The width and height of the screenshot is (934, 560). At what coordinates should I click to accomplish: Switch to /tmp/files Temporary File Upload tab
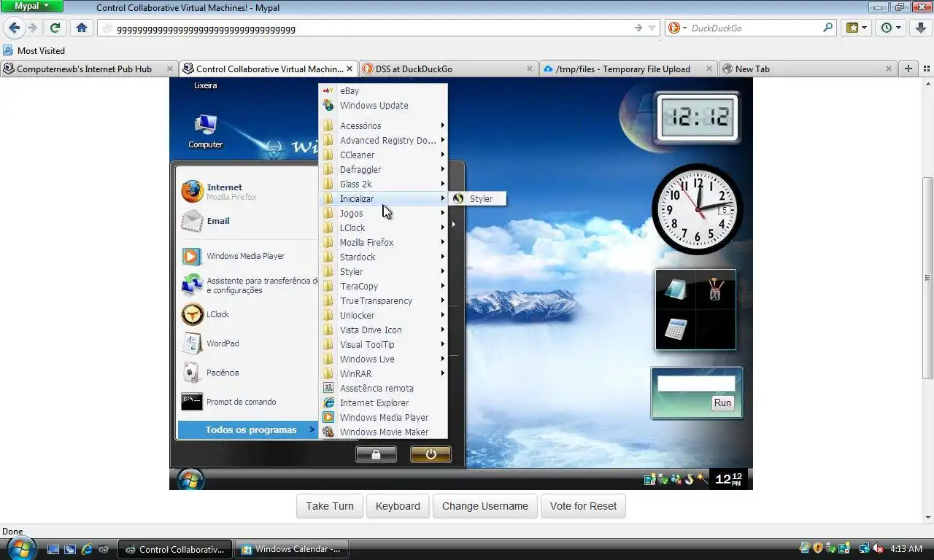tap(628, 69)
